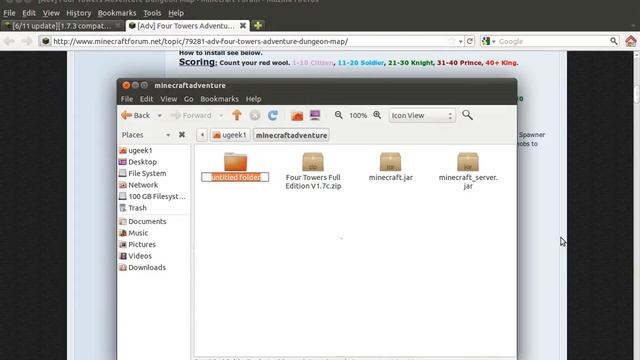The height and width of the screenshot is (360, 640).
Task: Open file manager Help menu
Action: point(253,99)
